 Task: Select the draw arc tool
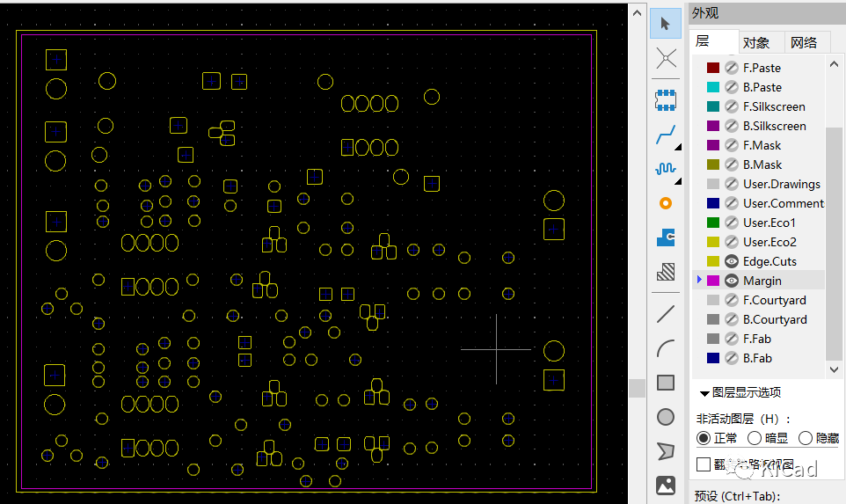point(666,348)
